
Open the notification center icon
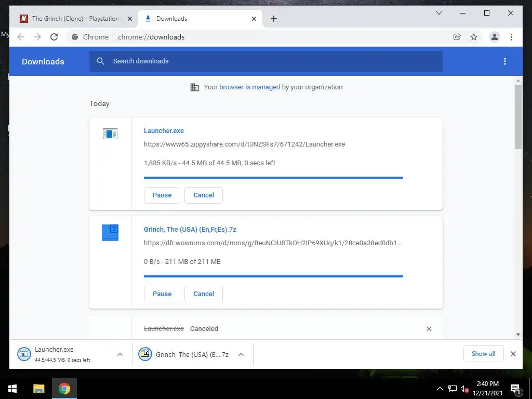coord(515,389)
